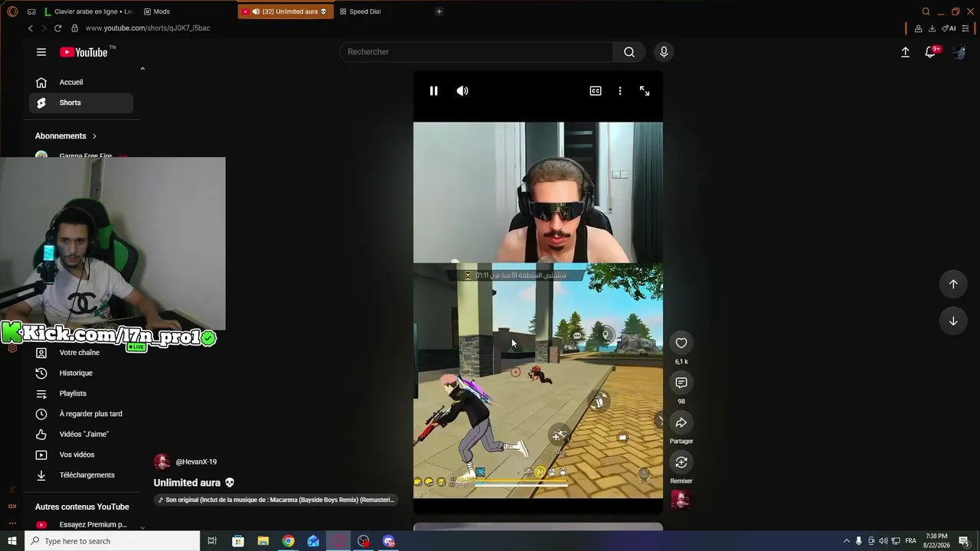Click the HevanX-19 channel avatar
Image resolution: width=980 pixels, height=551 pixels.
(162, 461)
